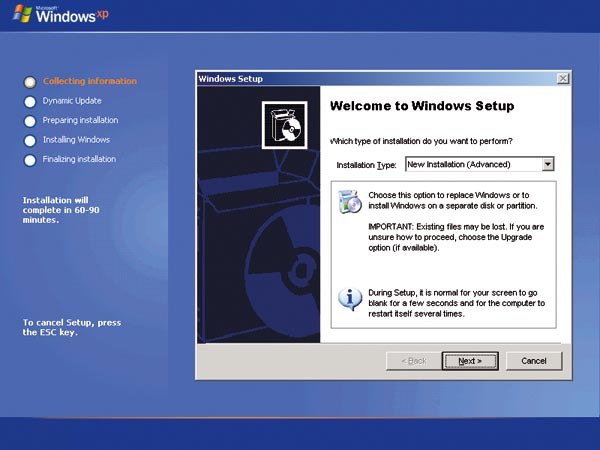Screen dimensions: 600x450
Task: Select the Collecting information step bullet
Action: click(x=30, y=82)
